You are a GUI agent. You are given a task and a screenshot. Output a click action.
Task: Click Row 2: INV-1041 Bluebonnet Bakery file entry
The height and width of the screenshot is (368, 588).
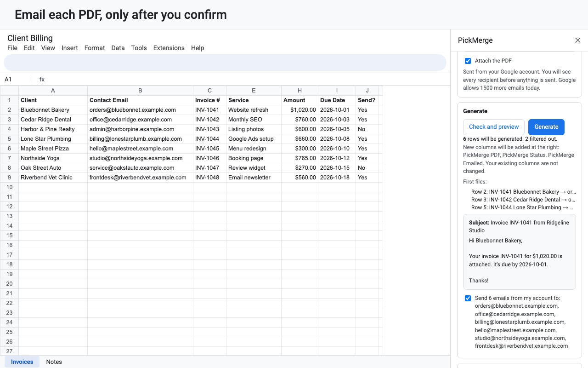click(523, 192)
